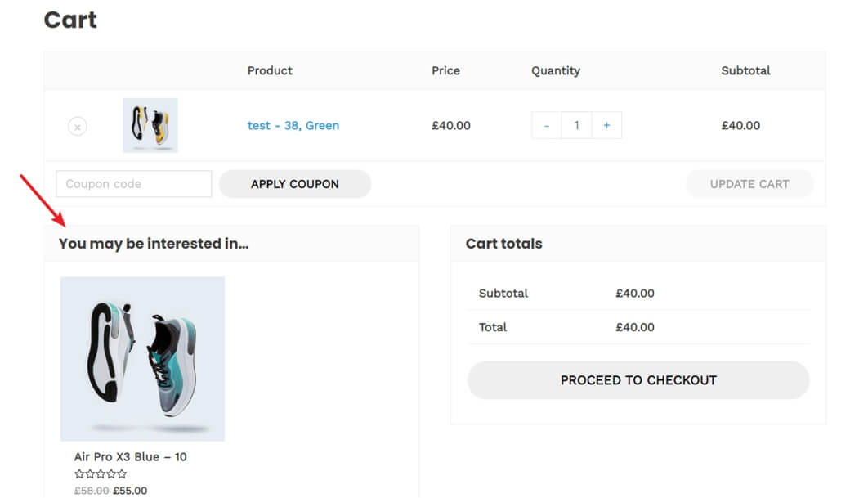Click the Update Cart button
This screenshot has height=498, width=868.
click(x=749, y=184)
